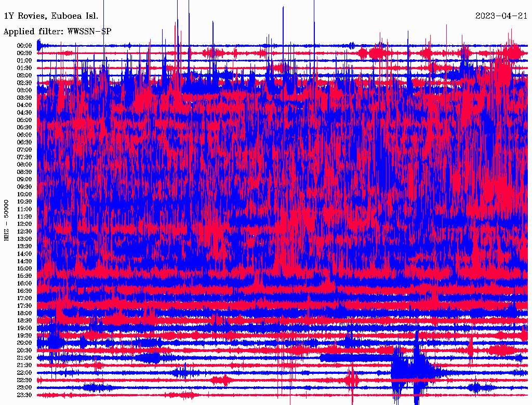
Task: Click the HHZ - 50000 axis label
Action: point(6,221)
